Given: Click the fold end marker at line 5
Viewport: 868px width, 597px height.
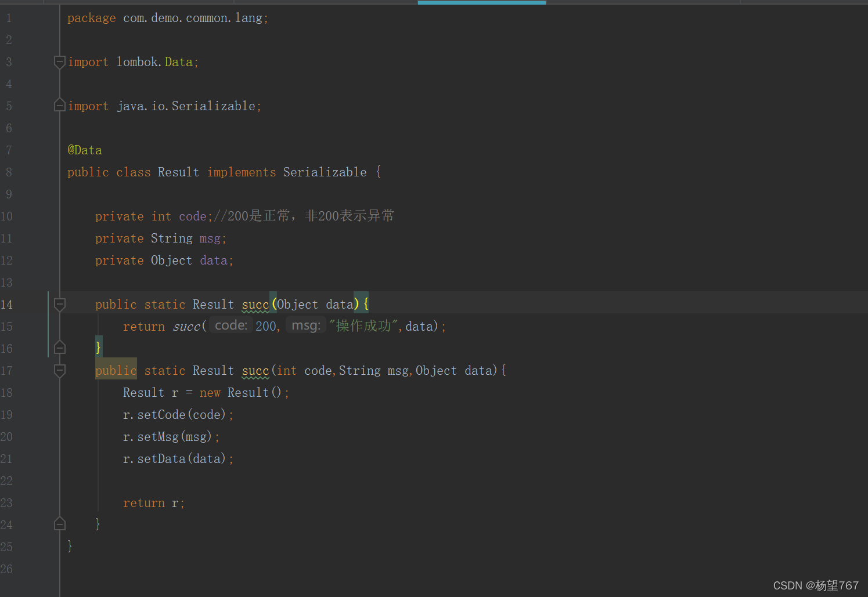Looking at the screenshot, I should click(59, 105).
